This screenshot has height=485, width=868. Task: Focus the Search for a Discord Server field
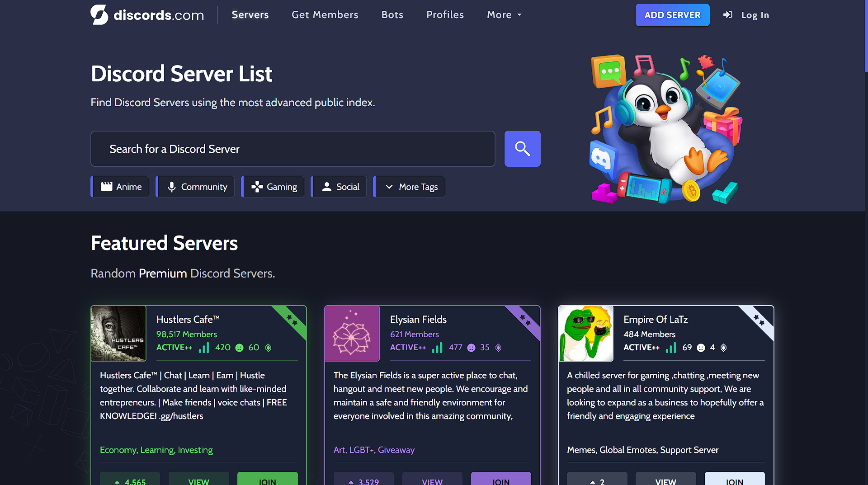[293, 149]
